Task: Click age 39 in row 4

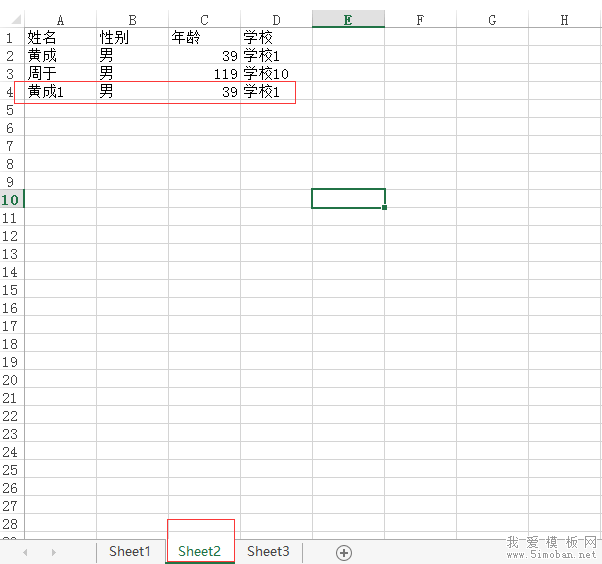Action: (x=204, y=91)
